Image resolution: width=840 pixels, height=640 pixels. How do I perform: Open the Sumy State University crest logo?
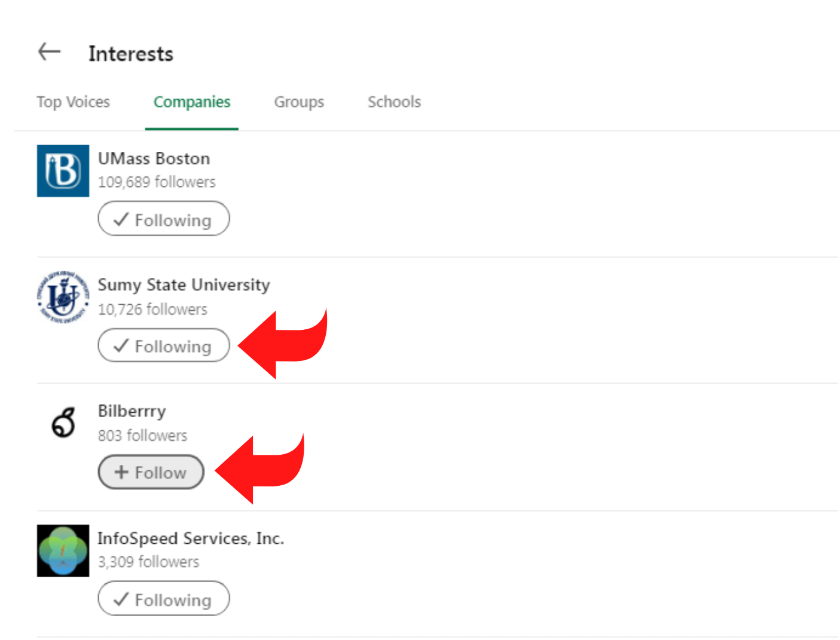tap(63, 297)
